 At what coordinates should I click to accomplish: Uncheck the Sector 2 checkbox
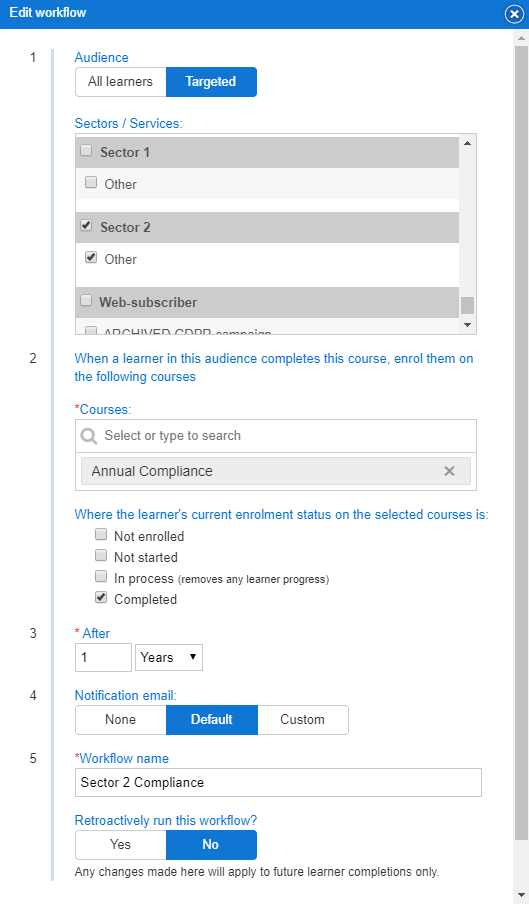(x=86, y=225)
